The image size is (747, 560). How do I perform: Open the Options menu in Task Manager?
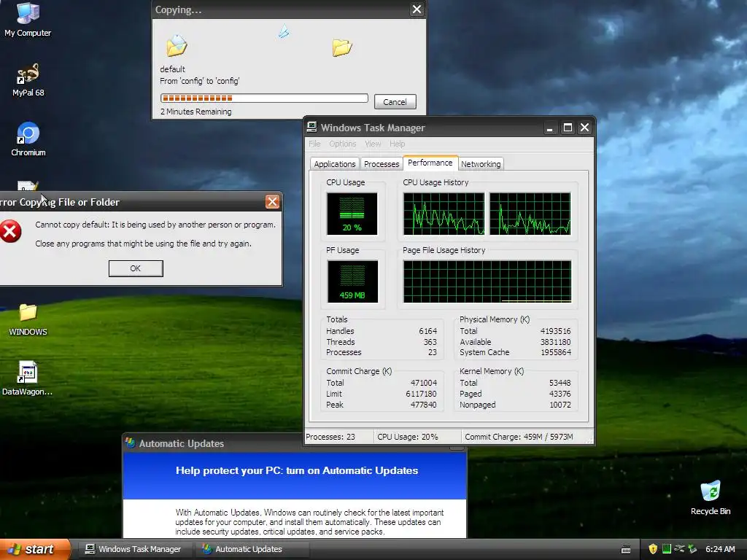pos(343,144)
